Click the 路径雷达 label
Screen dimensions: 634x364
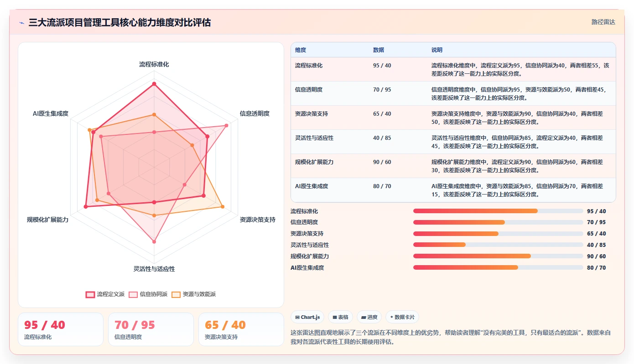click(x=603, y=22)
